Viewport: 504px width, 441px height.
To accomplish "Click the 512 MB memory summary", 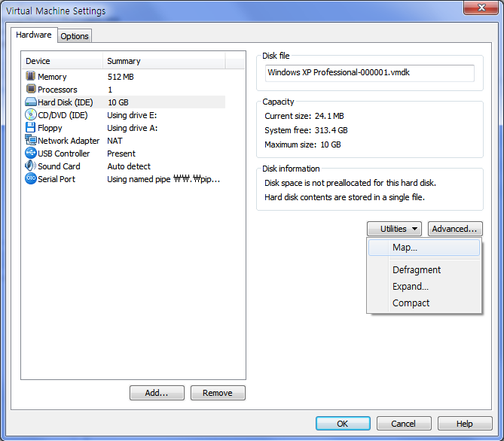I will pos(121,77).
